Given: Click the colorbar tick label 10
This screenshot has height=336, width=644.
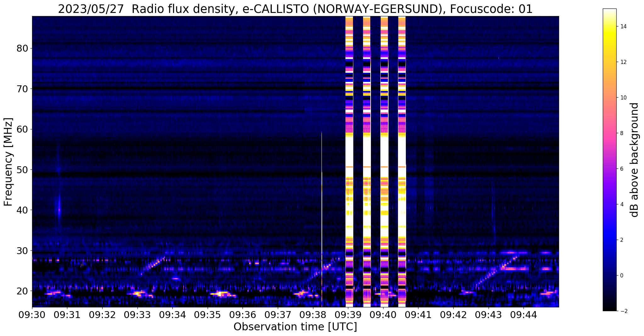Looking at the screenshot, I should tap(623, 98).
